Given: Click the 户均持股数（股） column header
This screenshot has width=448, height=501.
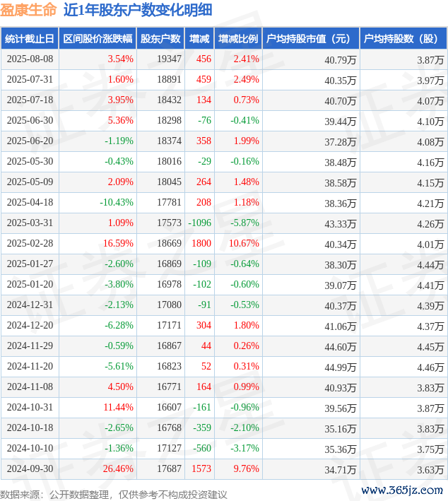Looking at the screenshot, I should [x=402, y=39].
